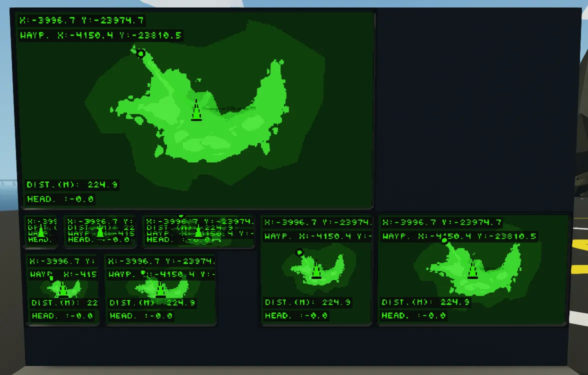
Task: Click the HEAD. readout on the bottom-left smallest lower monitor
Action: tap(62, 316)
